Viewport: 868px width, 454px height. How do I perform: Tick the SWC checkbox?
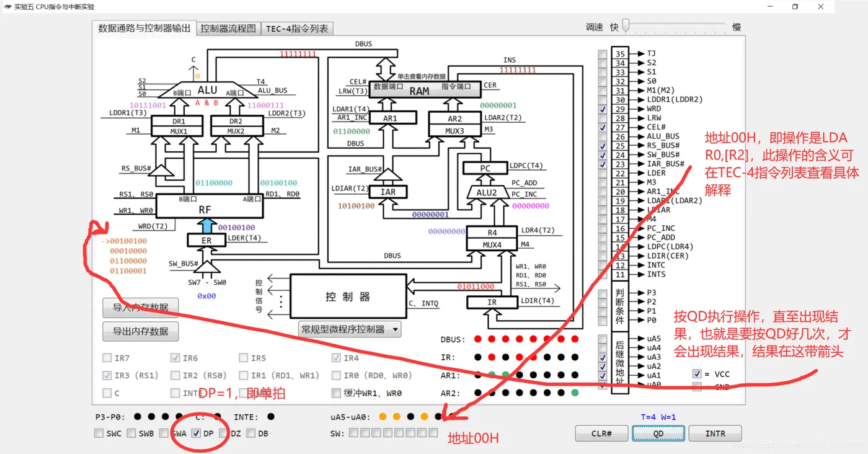point(99,434)
